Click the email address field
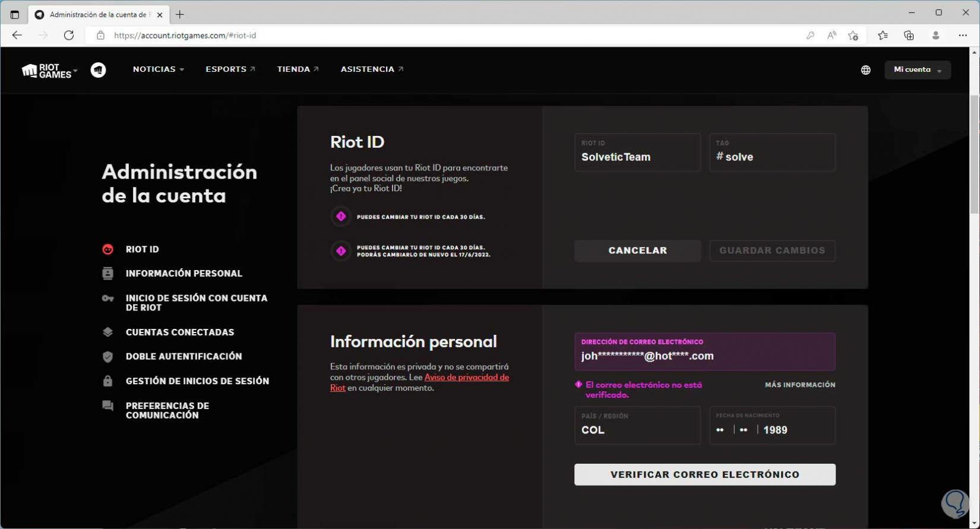980x529 pixels. pyautogui.click(x=705, y=351)
